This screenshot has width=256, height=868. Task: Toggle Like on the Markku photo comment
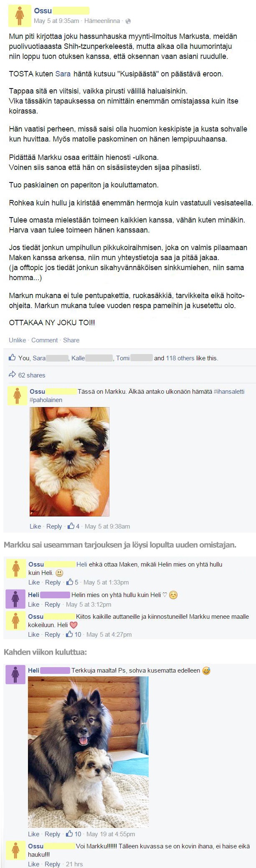35,526
